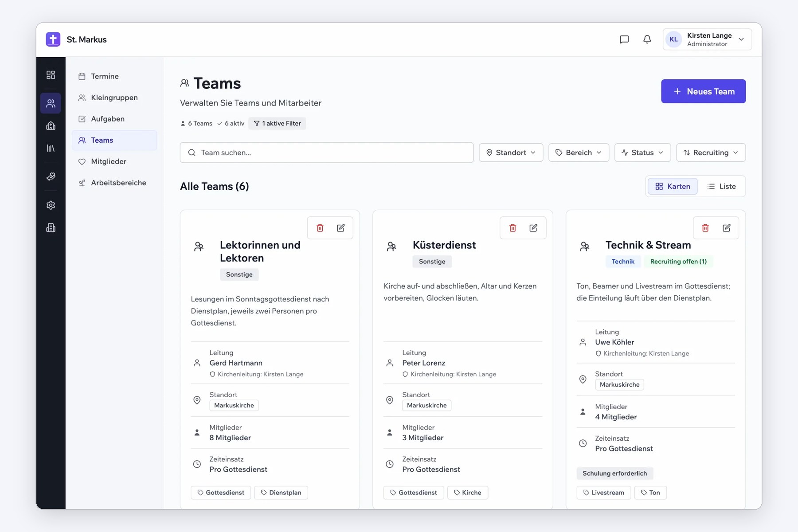Edit the Technik & Stream team

point(727,228)
